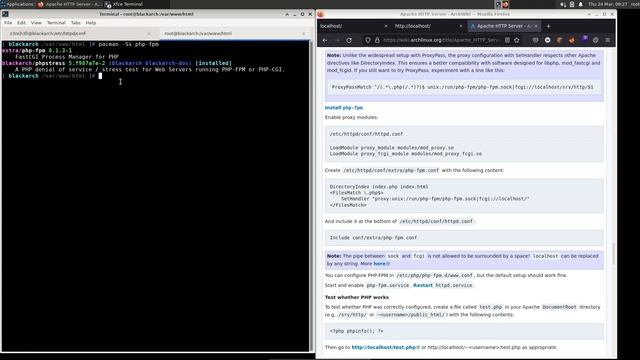This screenshot has width=640, height=360.
Task: Click the site padlock security icon
Action: (x=377, y=40)
